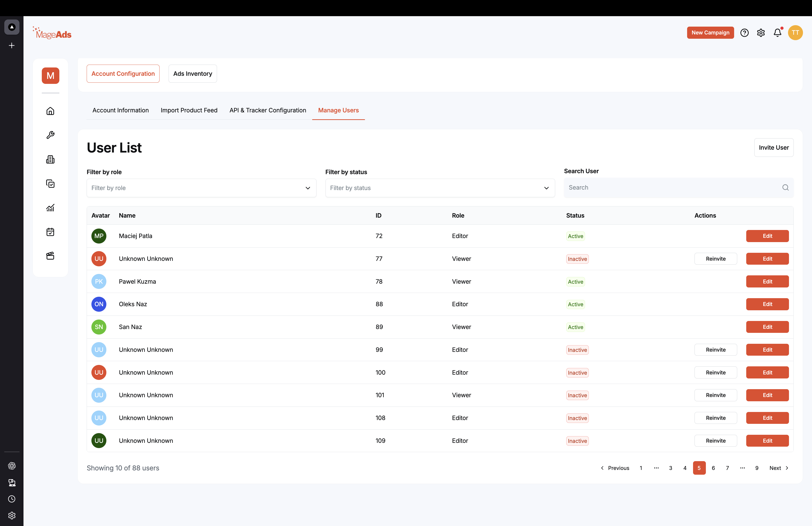The height and width of the screenshot is (526, 812).
Task: Open the clapperboard creatives icon in sidebar
Action: 50,256
